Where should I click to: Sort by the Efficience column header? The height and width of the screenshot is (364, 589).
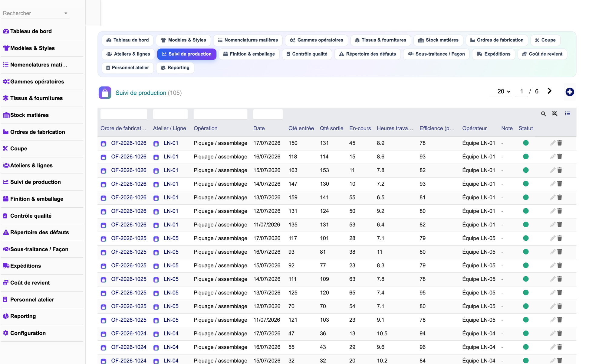[x=437, y=128]
